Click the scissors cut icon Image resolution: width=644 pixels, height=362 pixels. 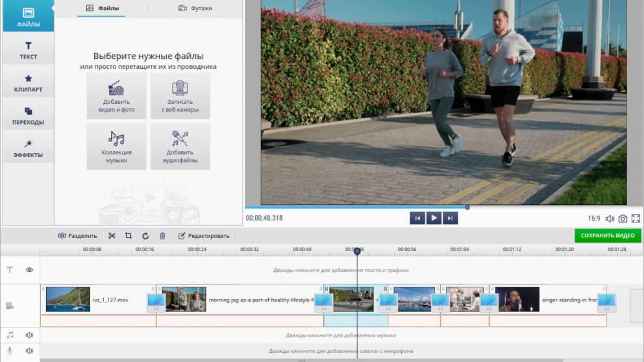click(112, 235)
